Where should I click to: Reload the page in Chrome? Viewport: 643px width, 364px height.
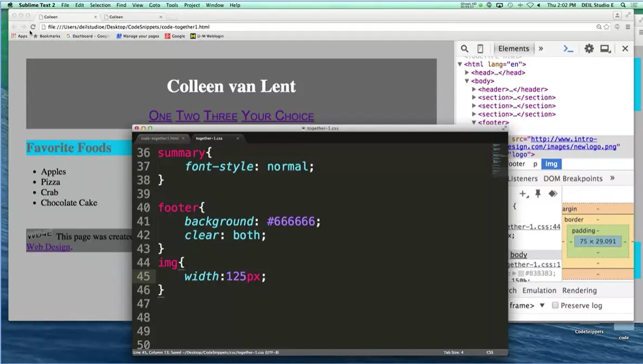pos(33,27)
